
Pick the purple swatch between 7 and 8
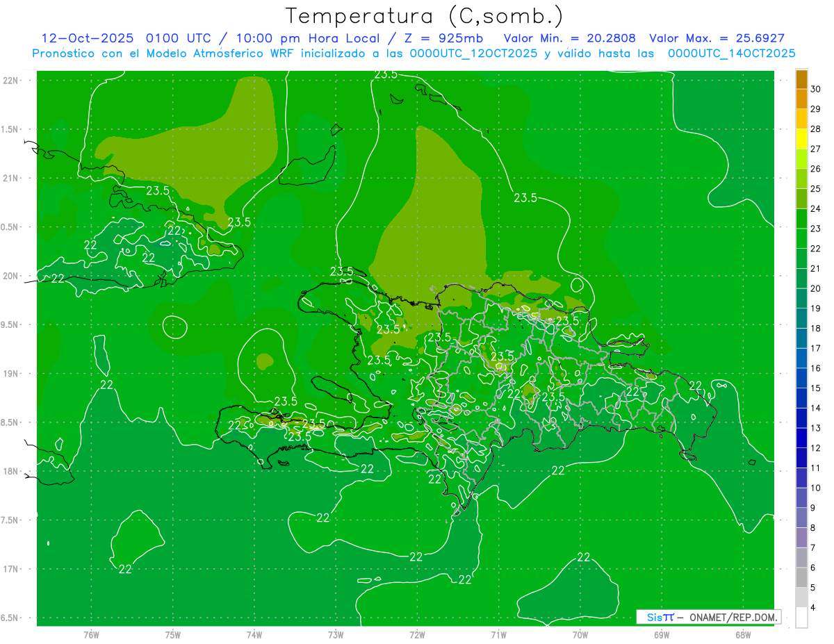coord(801,538)
